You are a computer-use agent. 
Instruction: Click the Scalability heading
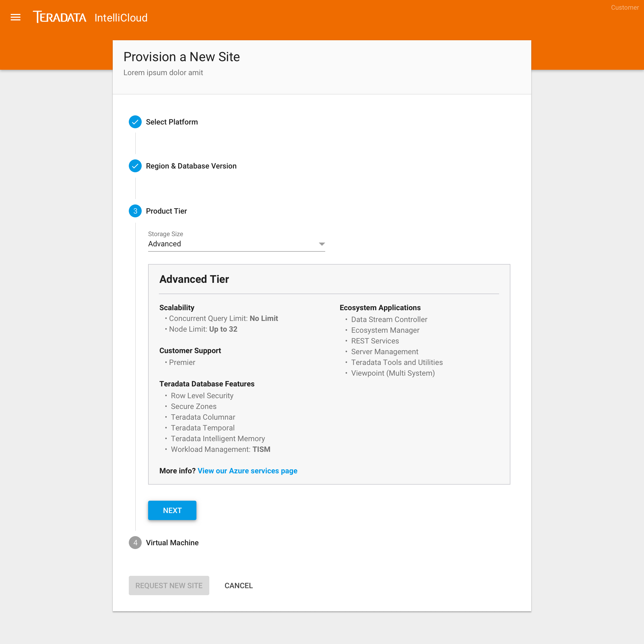click(x=177, y=308)
